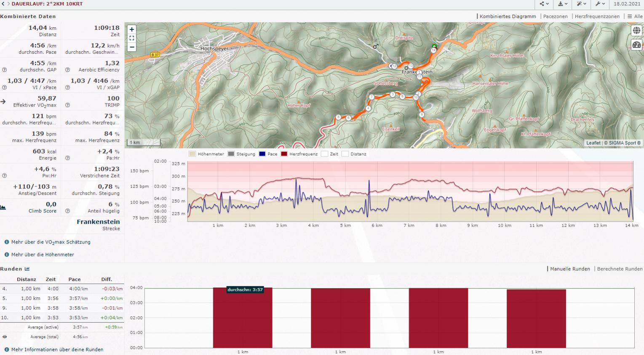Toggle eye icon next to Average (total)

5,337
